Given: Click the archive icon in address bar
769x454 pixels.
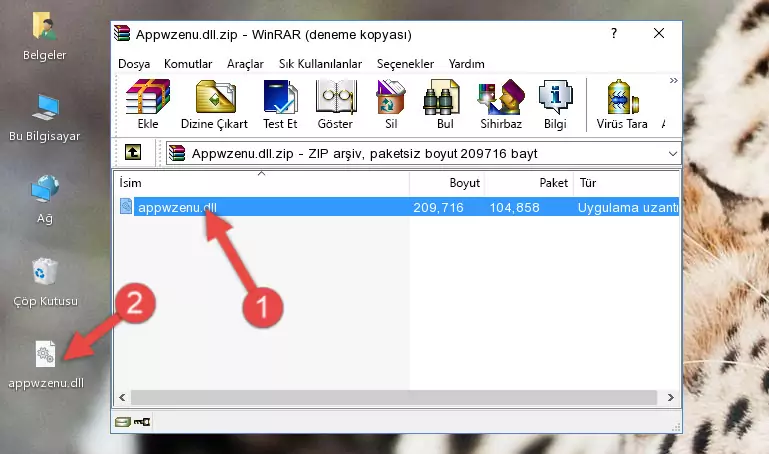Looking at the screenshot, I should (177, 153).
